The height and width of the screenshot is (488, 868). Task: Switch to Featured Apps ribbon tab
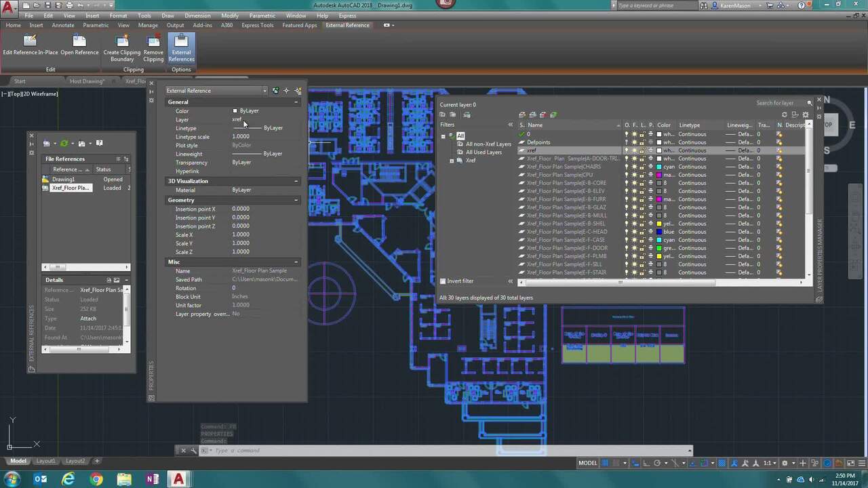[300, 25]
